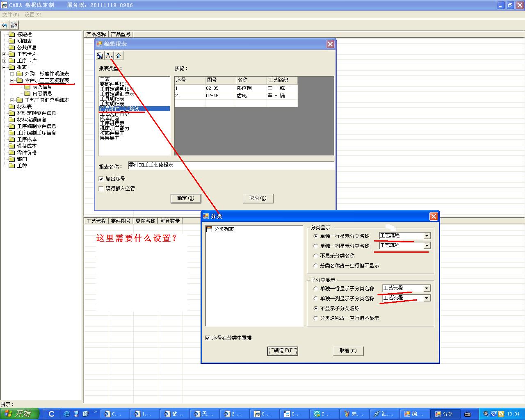Toggle 序号在分类中重排 checkbox

208,338
